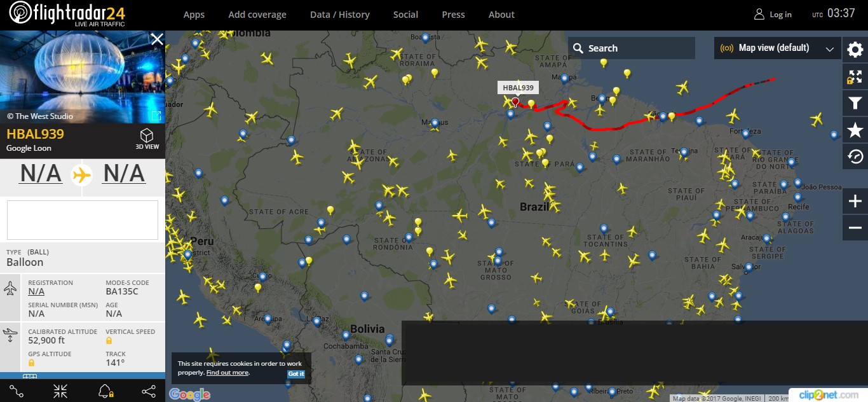This screenshot has height=402, width=868.
Task: Enlarge the balloon photo with expand icon
Action: click(156, 116)
